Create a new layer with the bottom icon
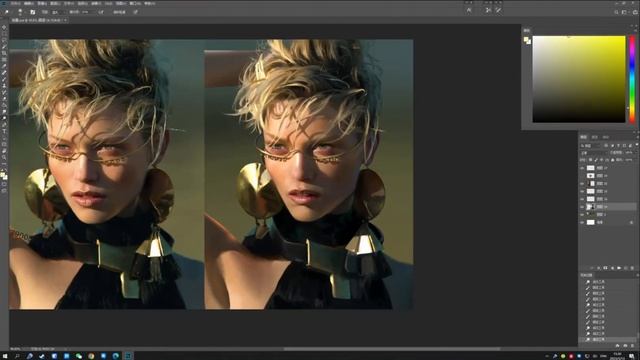This screenshot has width=640, height=360. pyautogui.click(x=626, y=268)
